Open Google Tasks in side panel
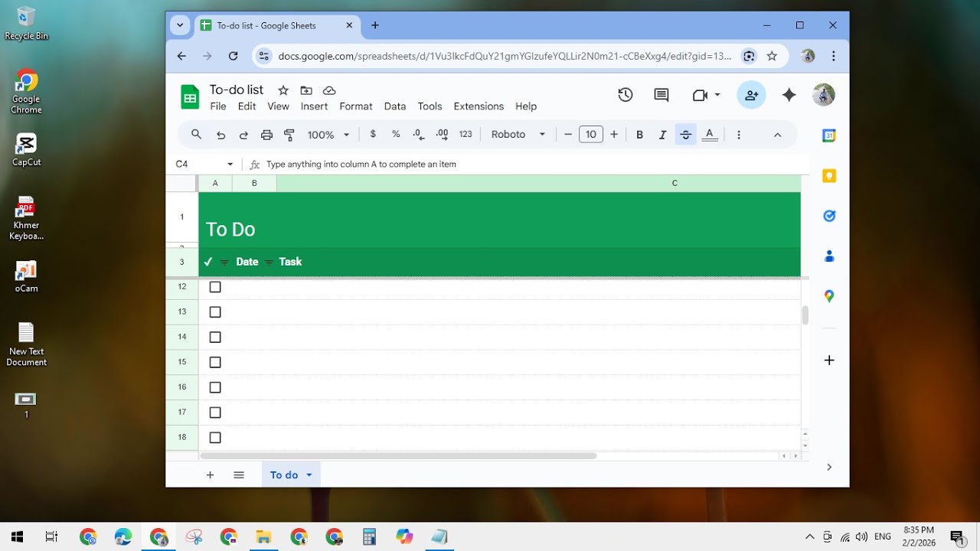 point(829,216)
